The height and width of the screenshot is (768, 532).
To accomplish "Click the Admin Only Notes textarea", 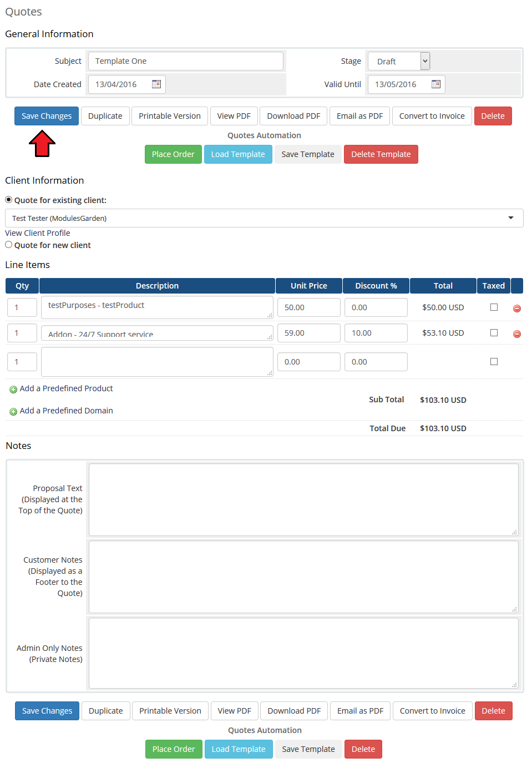I will 303,653.
